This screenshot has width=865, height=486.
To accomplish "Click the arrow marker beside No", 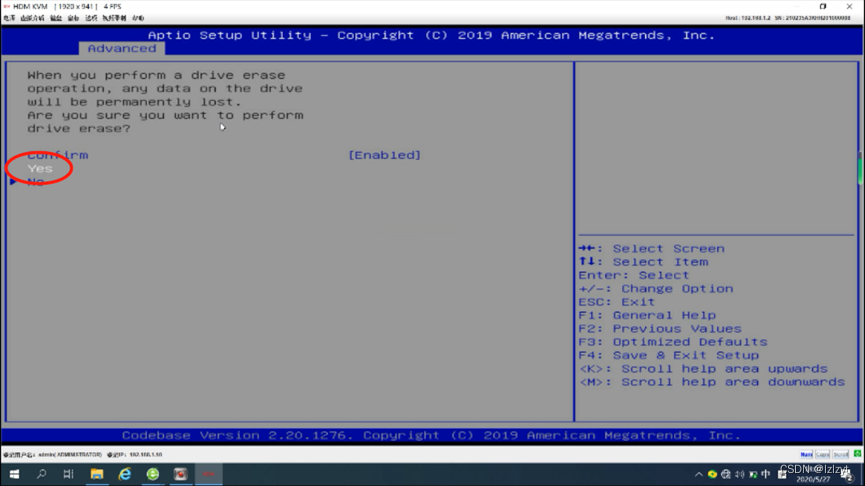I will click(13, 181).
